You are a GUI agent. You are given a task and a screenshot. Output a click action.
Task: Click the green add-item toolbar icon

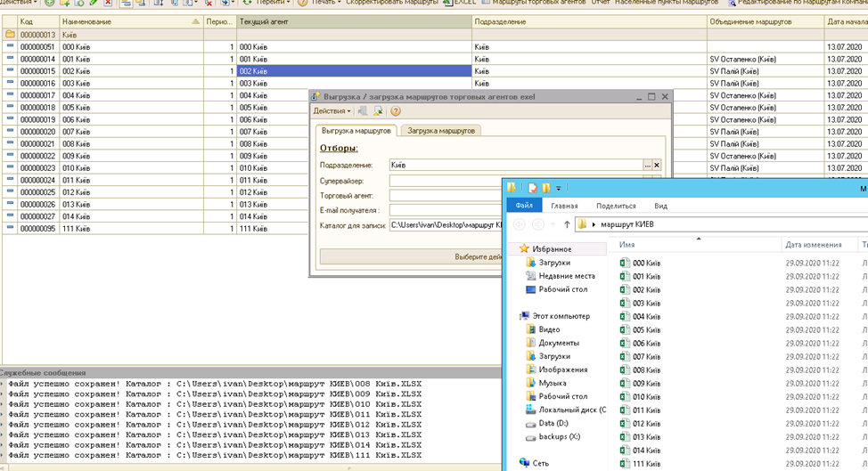point(50,2)
